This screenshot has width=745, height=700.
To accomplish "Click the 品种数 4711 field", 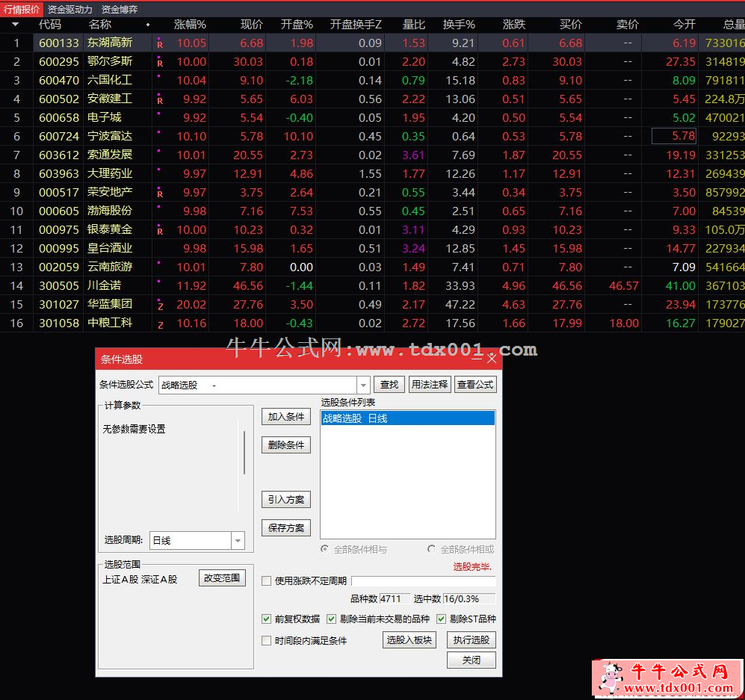I will (395, 599).
